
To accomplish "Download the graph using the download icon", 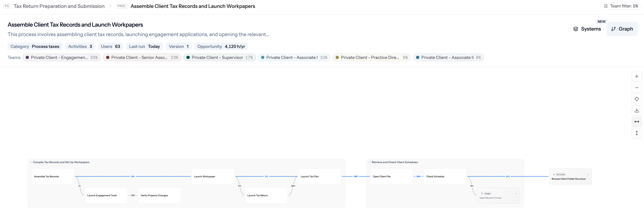I will pos(636,110).
